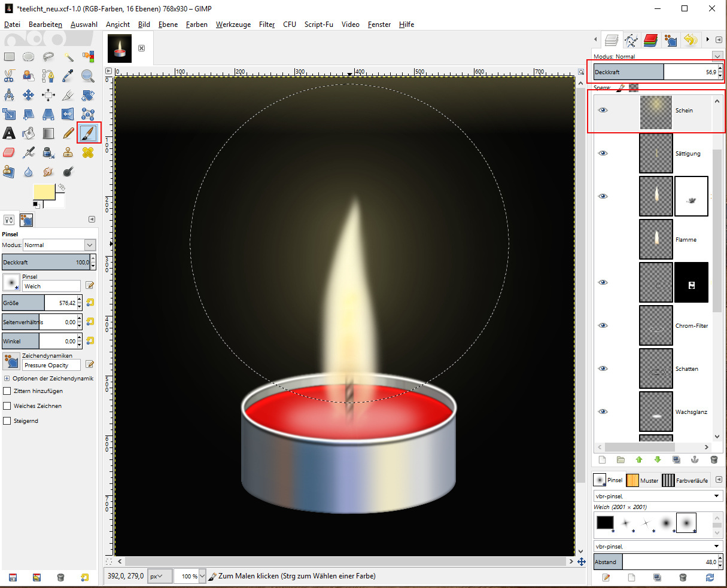Open the brush Modus dropdown
The width and height of the screenshot is (727, 588).
coord(59,245)
